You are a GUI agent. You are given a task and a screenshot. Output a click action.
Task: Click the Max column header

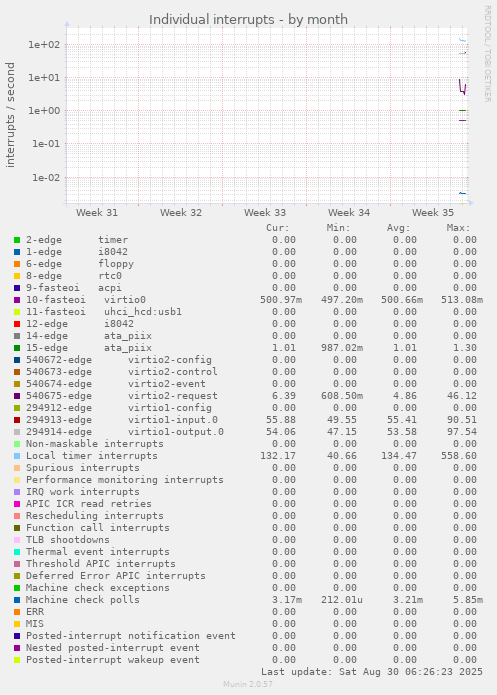click(458, 228)
